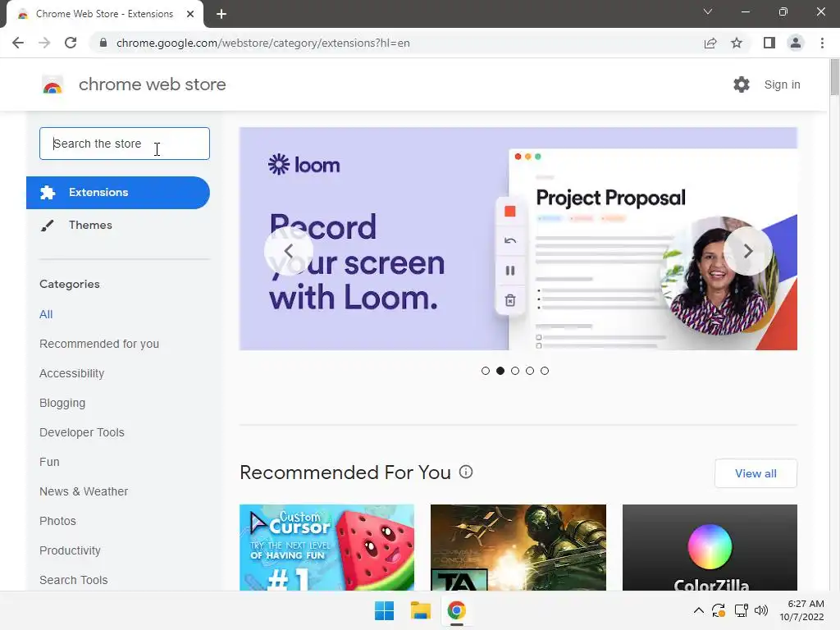The width and height of the screenshot is (840, 630).
Task: Select the third carousel dot
Action: pyautogui.click(x=515, y=371)
